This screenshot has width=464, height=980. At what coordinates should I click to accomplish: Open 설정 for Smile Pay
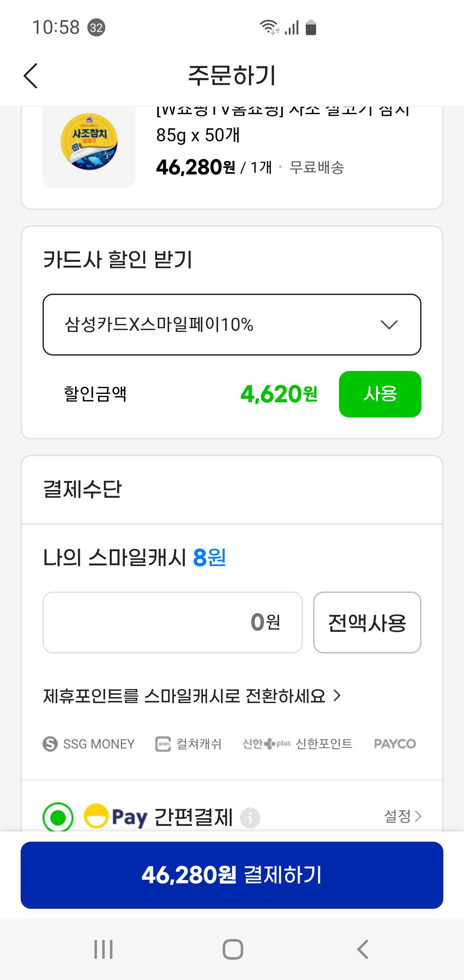click(403, 816)
